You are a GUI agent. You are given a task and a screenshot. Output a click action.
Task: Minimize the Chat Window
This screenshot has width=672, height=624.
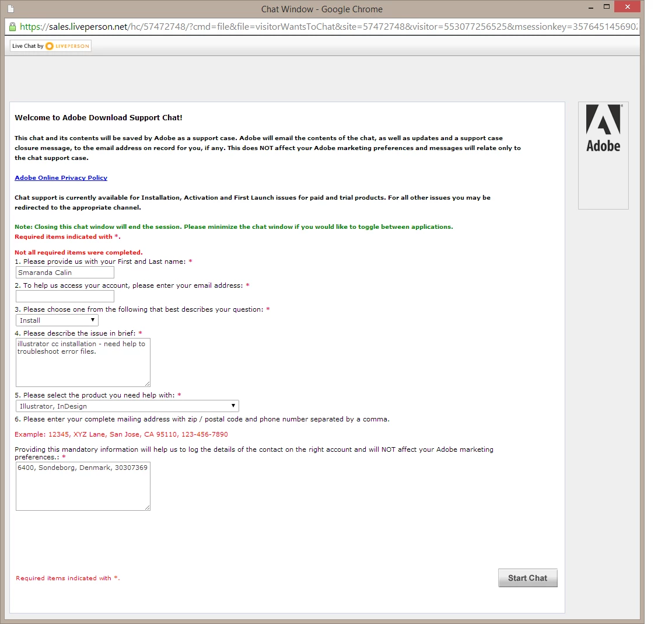590,7
